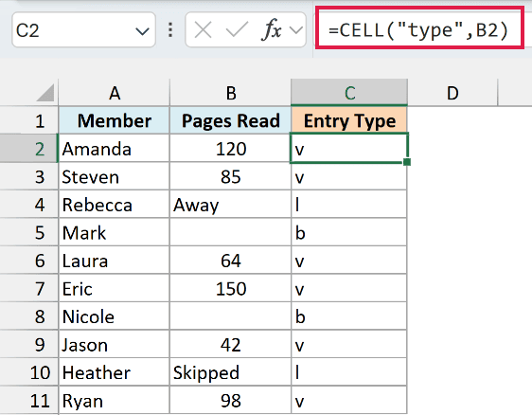The height and width of the screenshot is (415, 532).
Task: Select row 9 header
Action: pyautogui.click(x=29, y=344)
